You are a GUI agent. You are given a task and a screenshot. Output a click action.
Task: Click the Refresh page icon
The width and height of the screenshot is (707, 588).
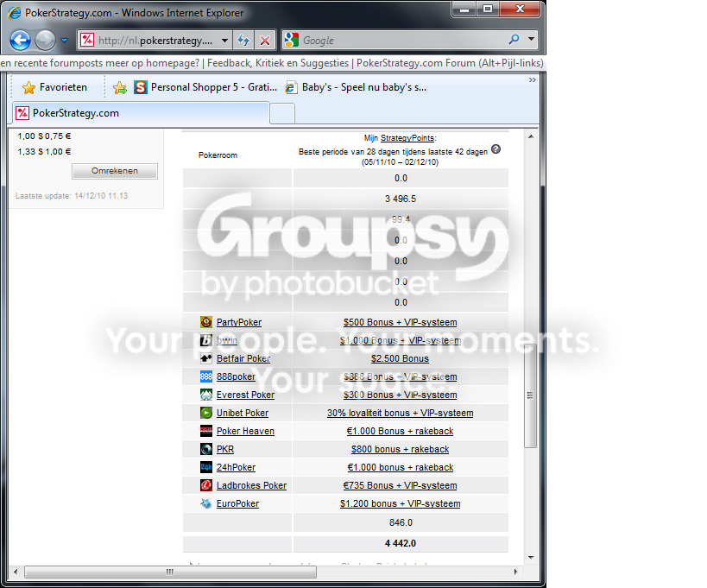pos(243,40)
